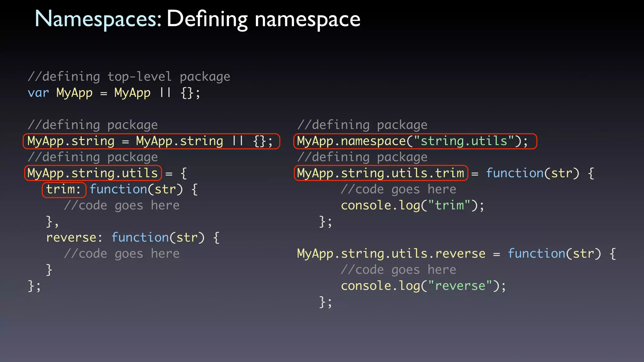The height and width of the screenshot is (362, 644).
Task: Click the slide title 'Namespaces: Defining namespace'
Action: (197, 19)
